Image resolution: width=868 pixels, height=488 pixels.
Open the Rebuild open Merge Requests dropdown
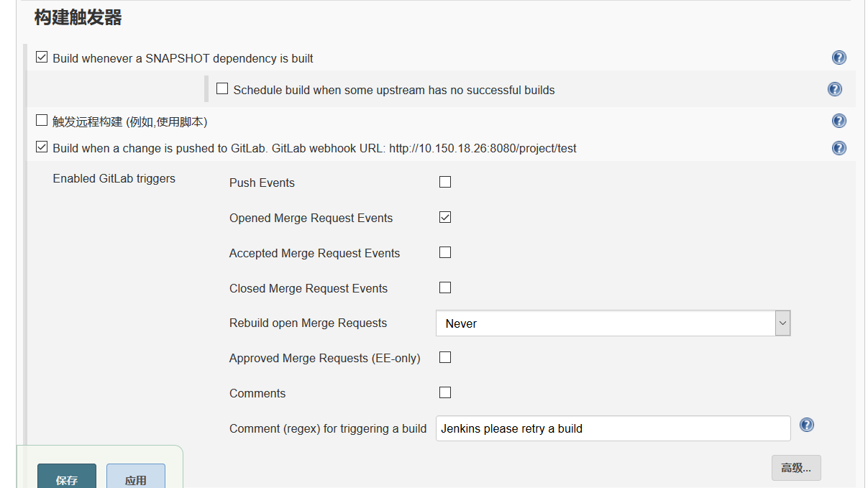click(782, 323)
